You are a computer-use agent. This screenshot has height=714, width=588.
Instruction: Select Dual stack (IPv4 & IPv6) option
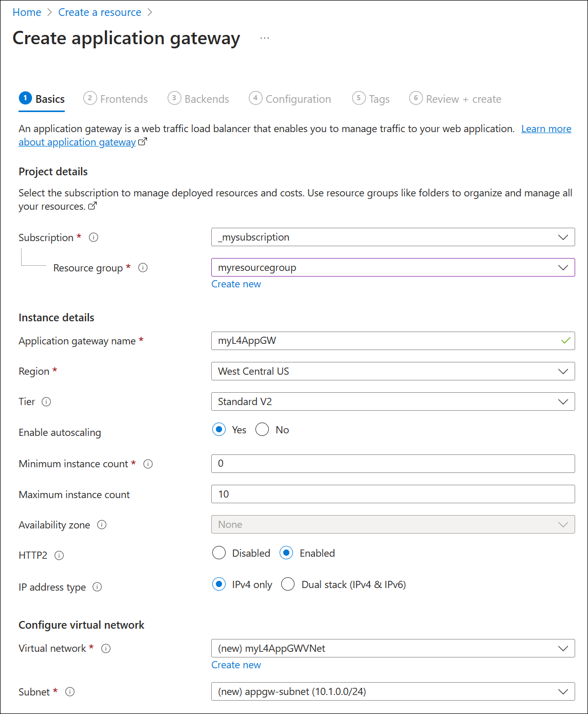tap(288, 584)
